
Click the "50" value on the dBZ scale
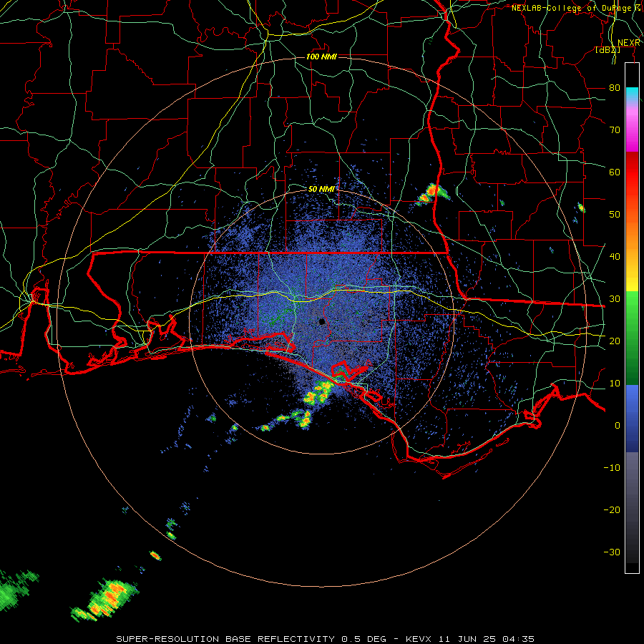pyautogui.click(x=615, y=215)
